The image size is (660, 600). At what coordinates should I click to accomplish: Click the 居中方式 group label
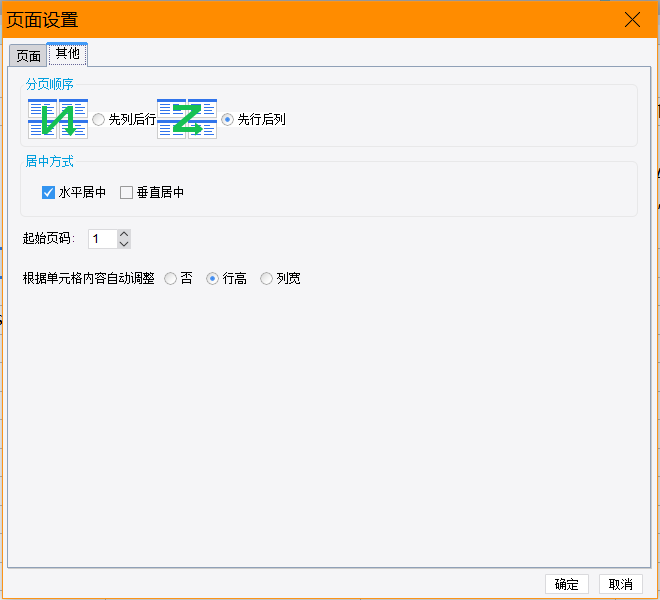tap(50, 161)
